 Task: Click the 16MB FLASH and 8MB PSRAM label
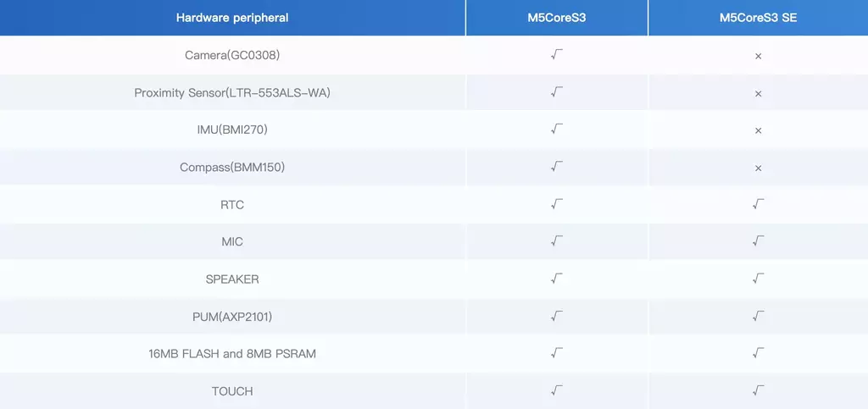(232, 354)
